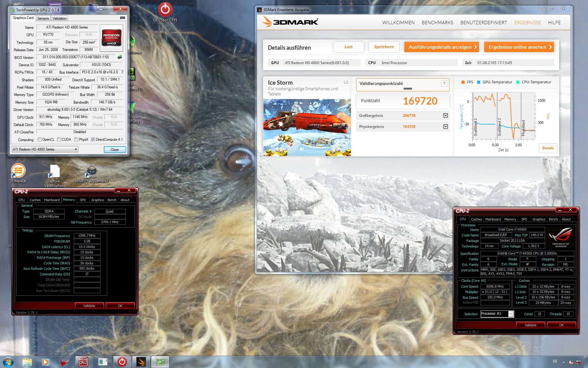The height and width of the screenshot is (368, 588).
Task: Click the Validierungspunktzahl help question mark
Action: point(444,83)
